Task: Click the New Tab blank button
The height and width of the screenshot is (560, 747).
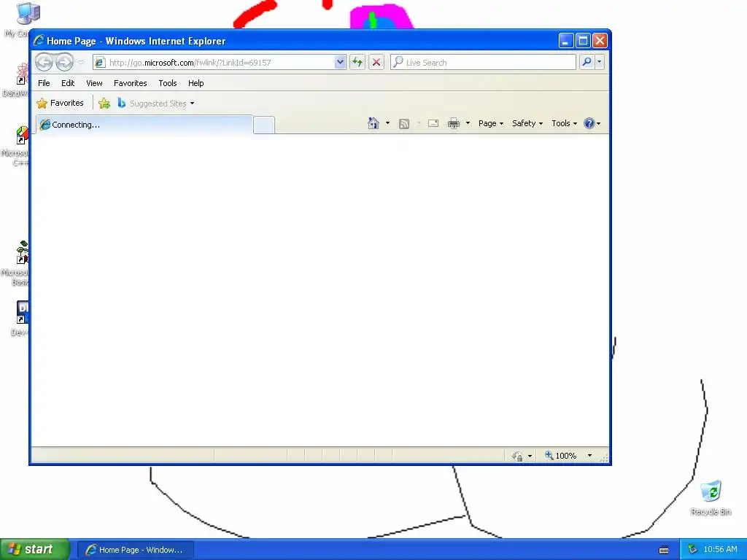Action: [x=263, y=125]
